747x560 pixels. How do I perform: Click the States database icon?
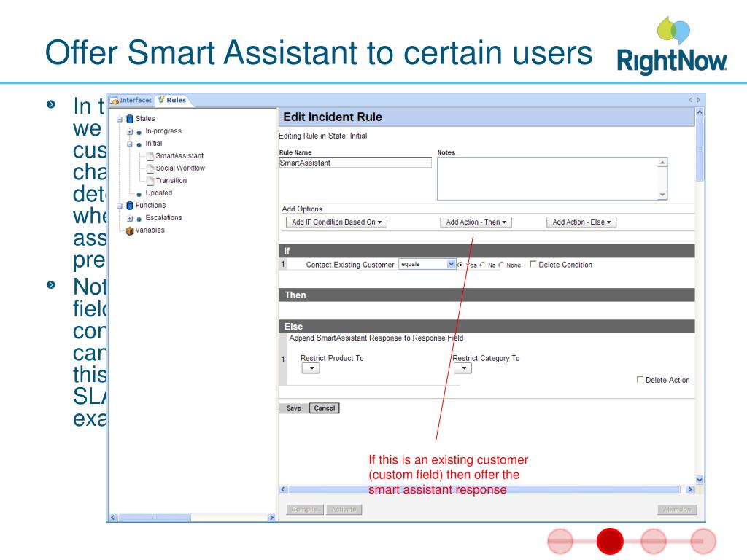point(130,119)
